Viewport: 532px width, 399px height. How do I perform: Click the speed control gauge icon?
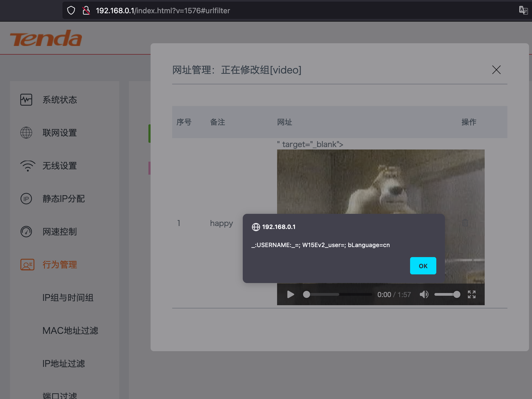tap(26, 232)
